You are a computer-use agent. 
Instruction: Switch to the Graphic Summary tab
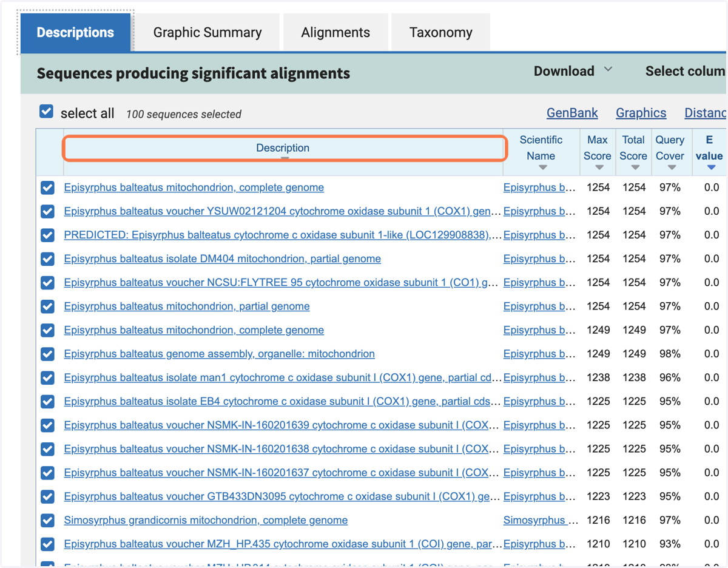point(207,32)
